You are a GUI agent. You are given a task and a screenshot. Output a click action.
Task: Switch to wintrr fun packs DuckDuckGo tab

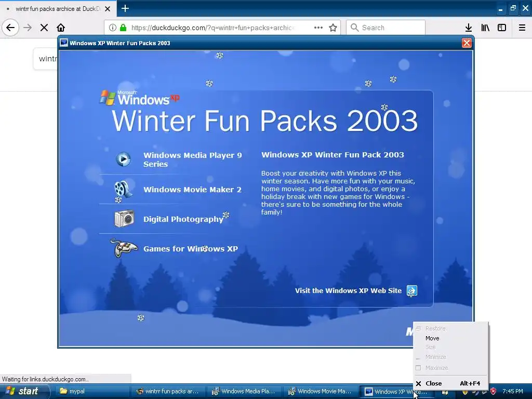[58, 9]
